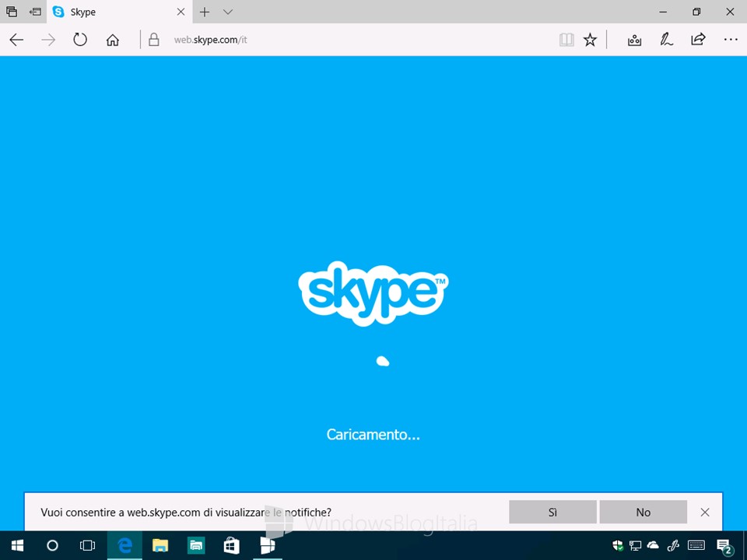Select the Skype browser tab

(119, 12)
